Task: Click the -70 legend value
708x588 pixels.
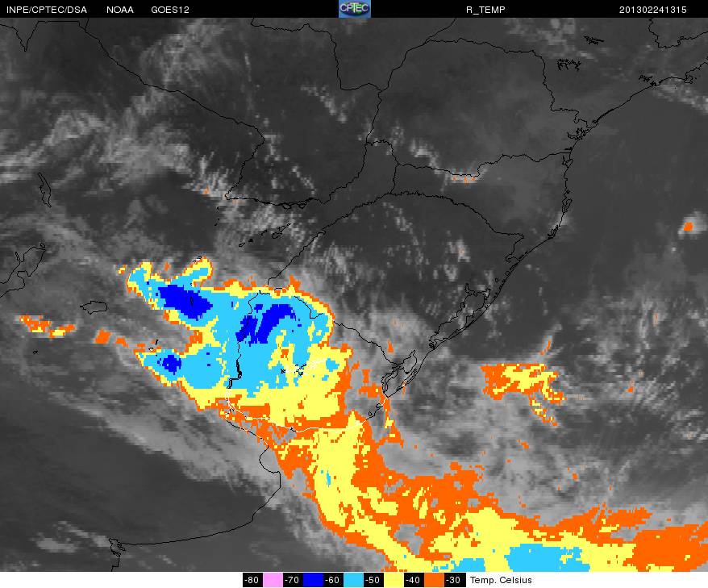Action: coord(293,580)
